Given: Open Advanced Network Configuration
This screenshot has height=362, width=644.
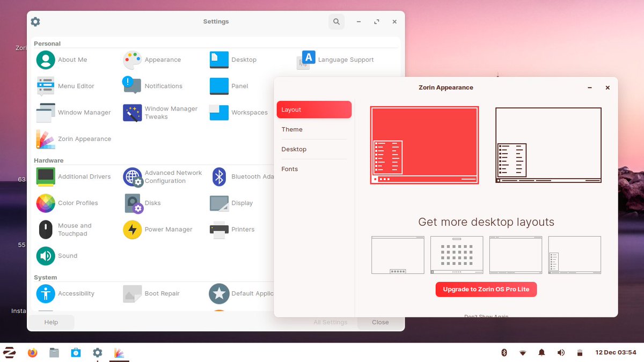Looking at the screenshot, I should point(163,176).
